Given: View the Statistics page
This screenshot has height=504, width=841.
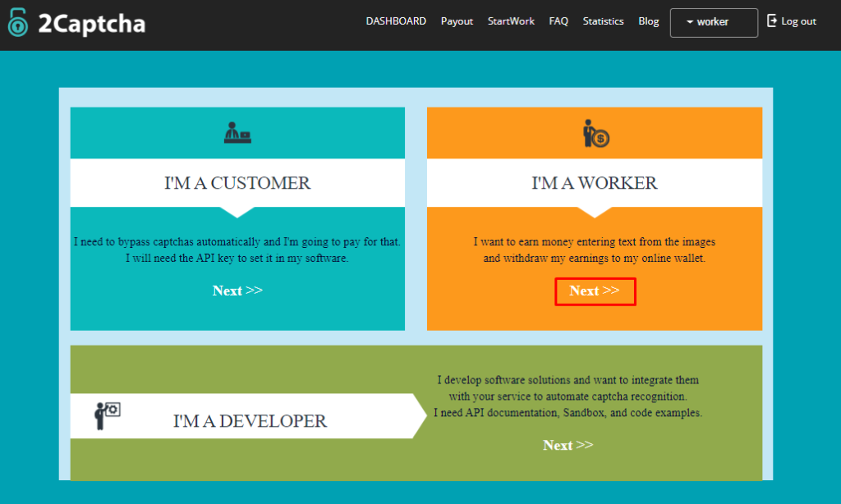Looking at the screenshot, I should pos(604,21).
